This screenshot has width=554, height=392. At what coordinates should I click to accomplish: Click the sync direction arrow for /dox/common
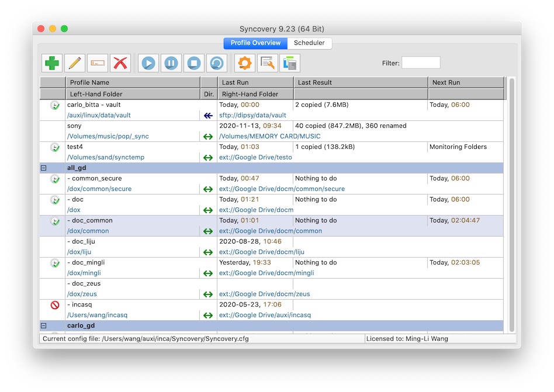[208, 231]
